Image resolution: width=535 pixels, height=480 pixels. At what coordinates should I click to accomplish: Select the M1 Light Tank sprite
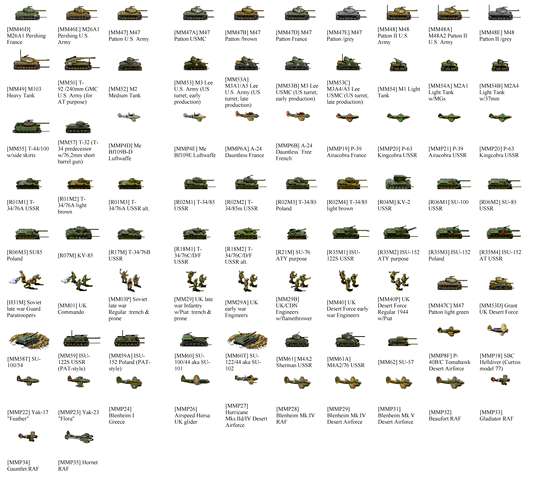pos(398,64)
